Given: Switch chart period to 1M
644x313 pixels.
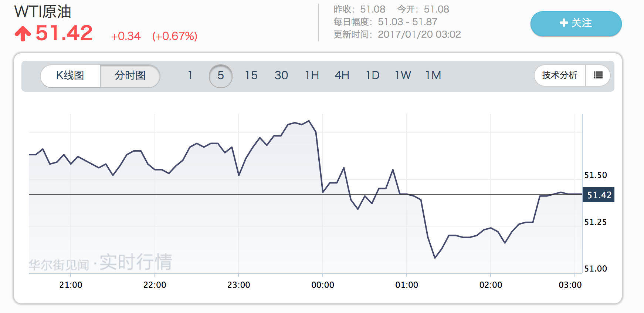Looking at the screenshot, I should click(x=433, y=75).
